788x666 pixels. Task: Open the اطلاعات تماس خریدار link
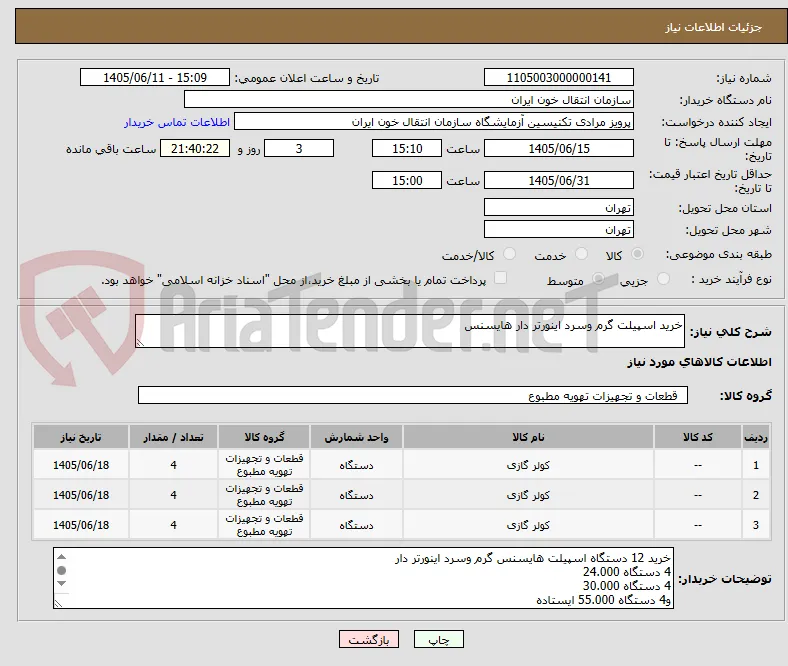click(x=177, y=122)
